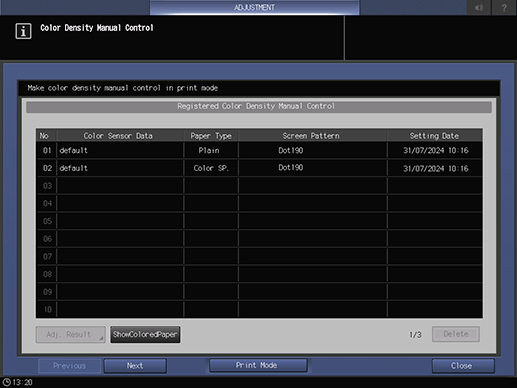Click the clock icon in status bar
This screenshot has width=517, height=388.
point(6,382)
